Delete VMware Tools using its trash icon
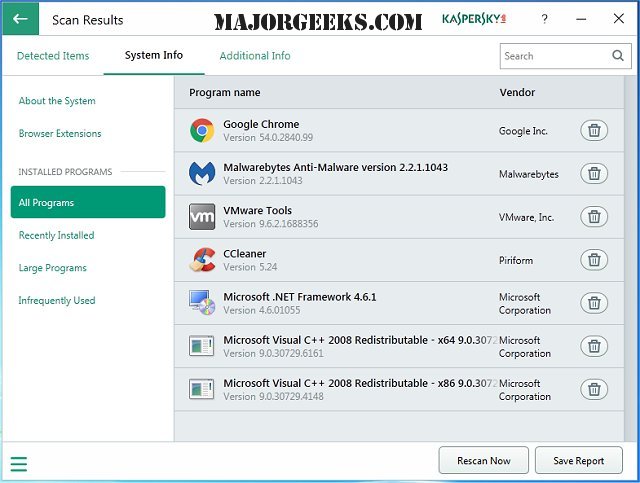This screenshot has height=483, width=640. point(594,216)
